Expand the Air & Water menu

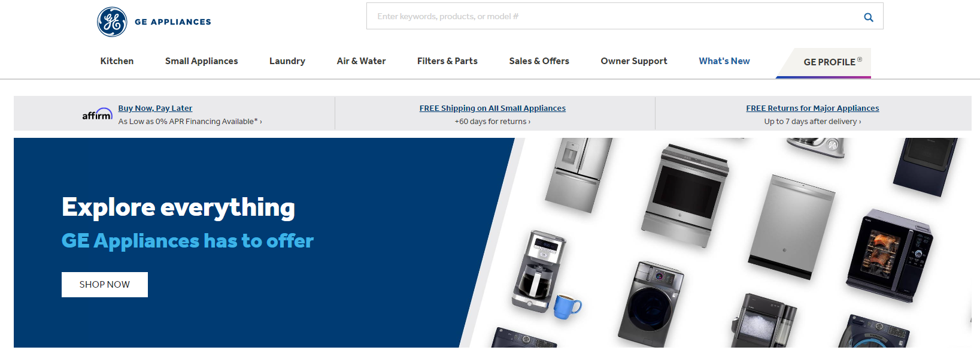point(361,61)
